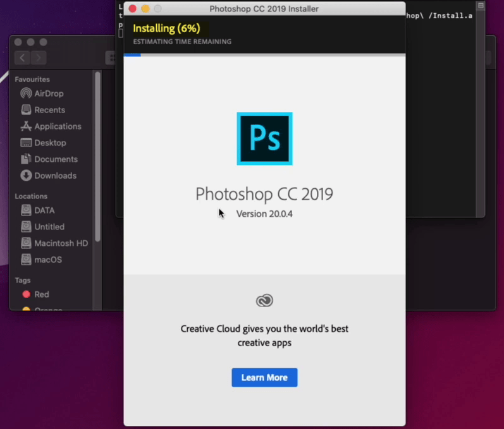Select the macOS volume in Finder
This screenshot has height=429, width=504.
(48, 260)
